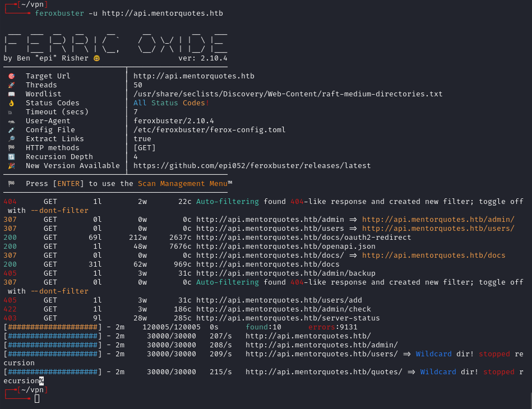Select the Timeout (secs) icon
The height and width of the screenshot is (409, 532).
click(x=11, y=111)
